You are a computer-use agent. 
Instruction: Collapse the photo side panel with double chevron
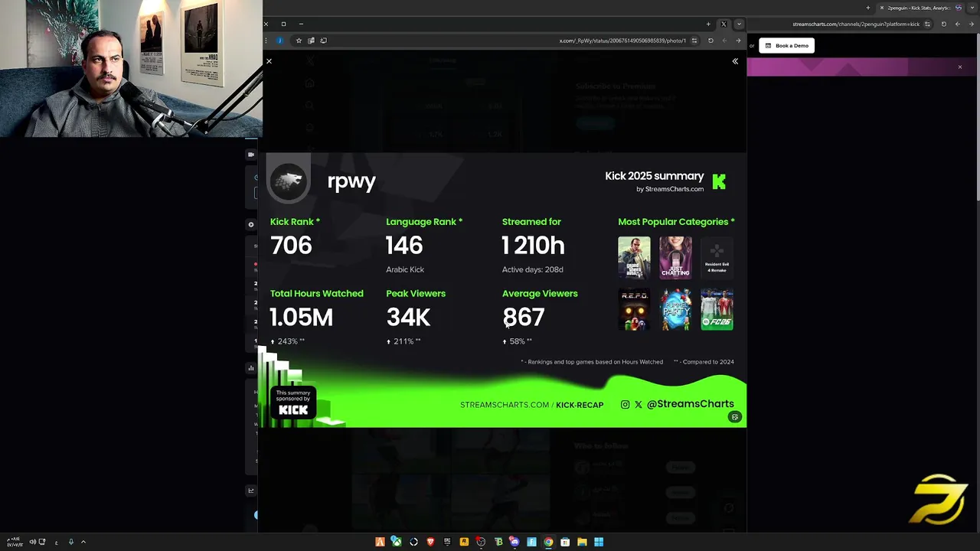pos(735,61)
